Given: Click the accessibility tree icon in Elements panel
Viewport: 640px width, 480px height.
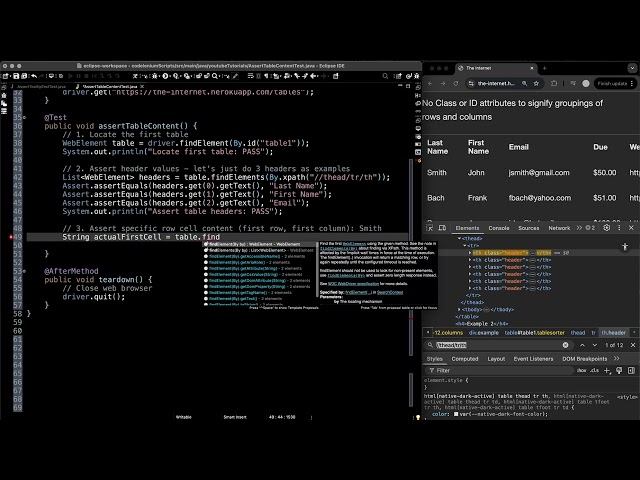Looking at the screenshot, I should coord(625,247).
